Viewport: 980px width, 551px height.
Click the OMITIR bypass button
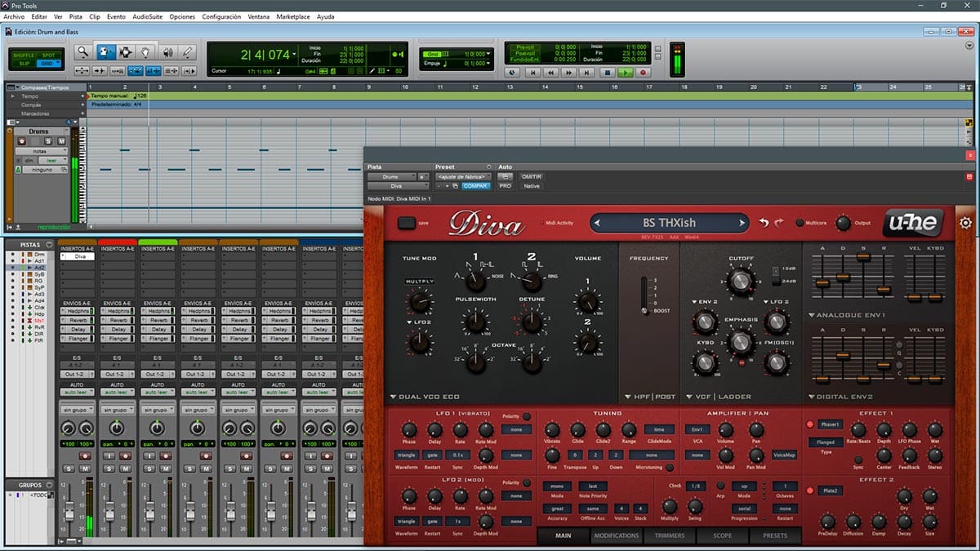click(531, 176)
